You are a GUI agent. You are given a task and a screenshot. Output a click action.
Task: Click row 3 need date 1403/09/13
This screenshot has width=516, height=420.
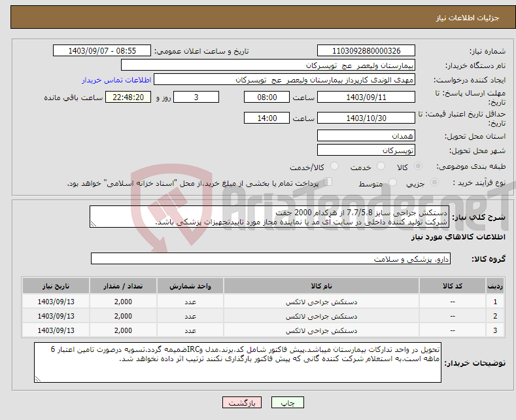click(x=56, y=330)
